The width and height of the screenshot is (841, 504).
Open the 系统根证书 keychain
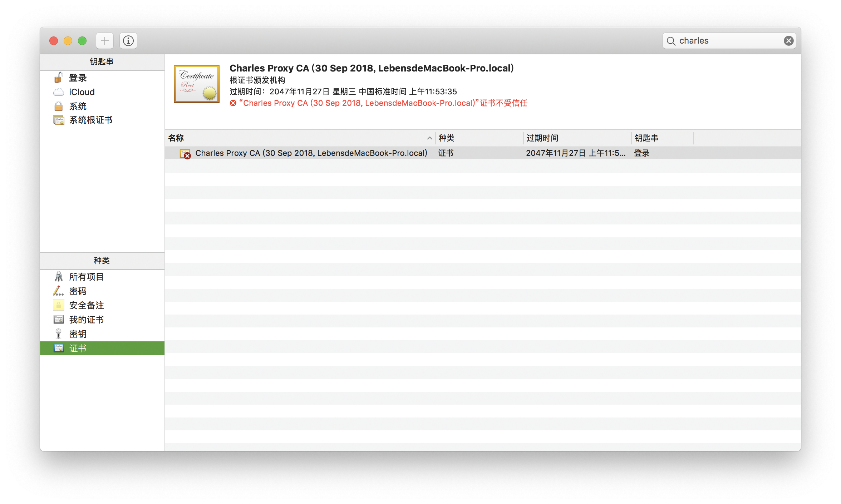90,120
